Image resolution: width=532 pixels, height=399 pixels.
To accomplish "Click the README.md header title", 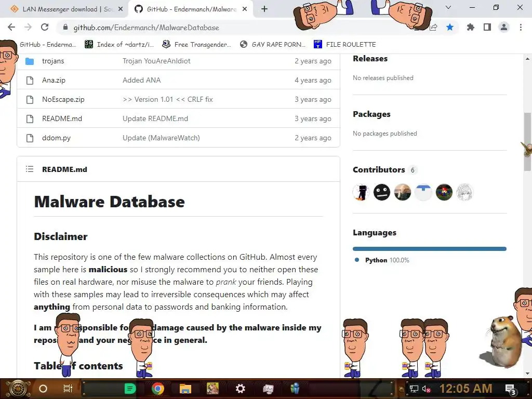I will click(x=64, y=169).
